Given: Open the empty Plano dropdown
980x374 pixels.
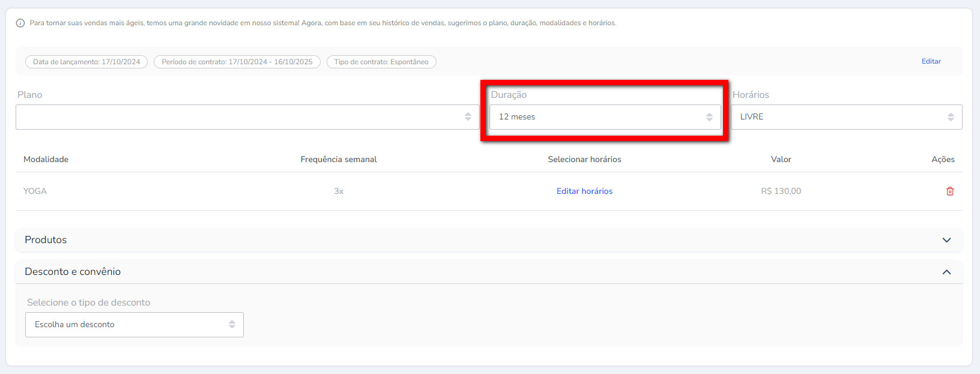Looking at the screenshot, I should pos(240,117).
